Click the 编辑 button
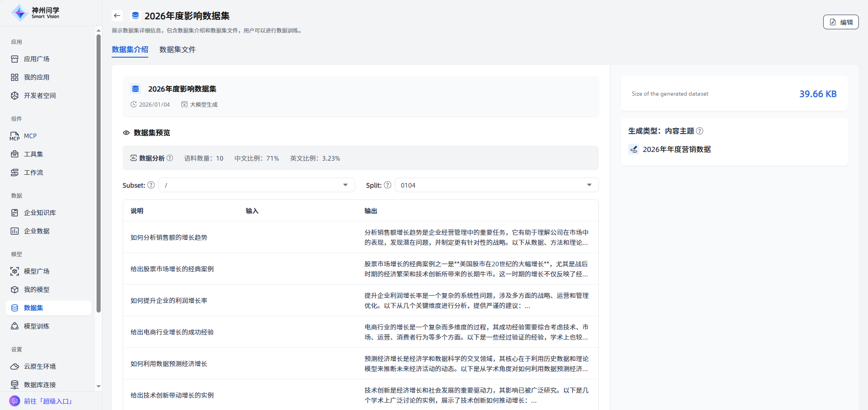This screenshot has width=868, height=410. click(x=841, y=22)
